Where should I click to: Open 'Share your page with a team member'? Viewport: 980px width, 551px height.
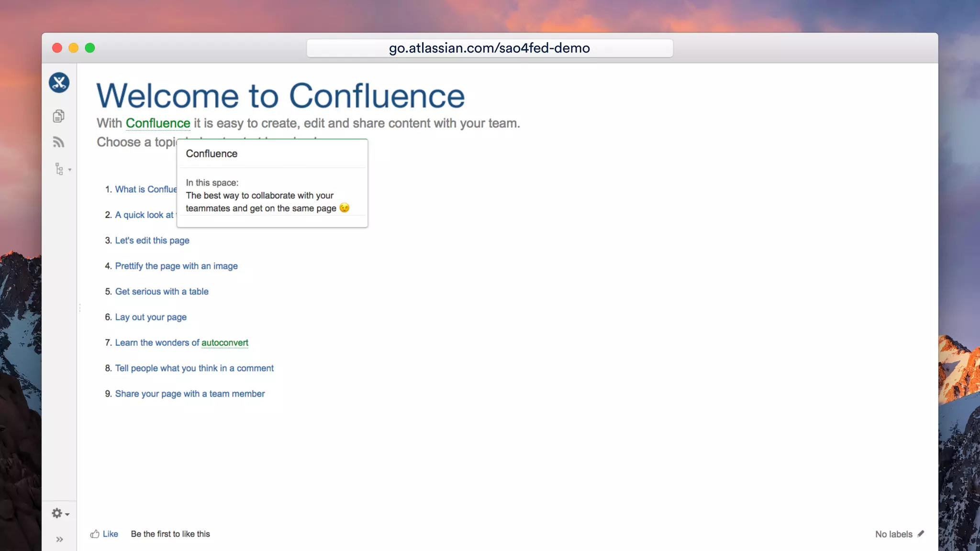point(190,394)
